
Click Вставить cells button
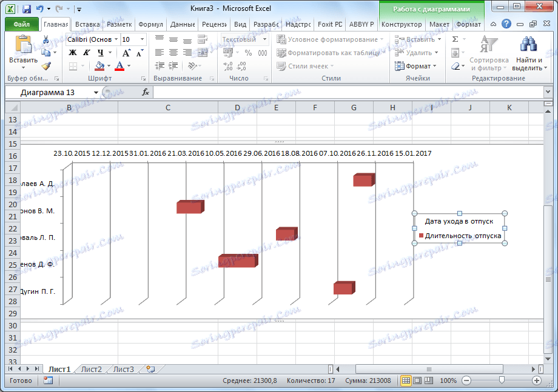tap(418, 39)
